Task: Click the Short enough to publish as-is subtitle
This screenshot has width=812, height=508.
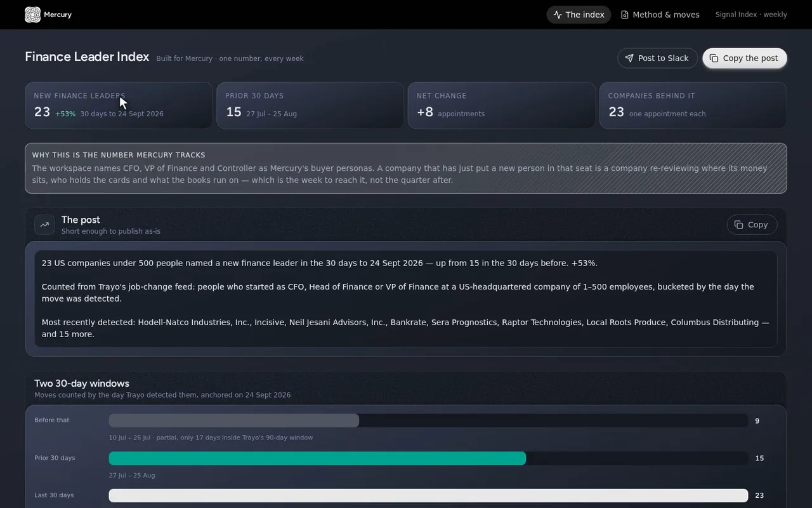Action: pos(111,232)
